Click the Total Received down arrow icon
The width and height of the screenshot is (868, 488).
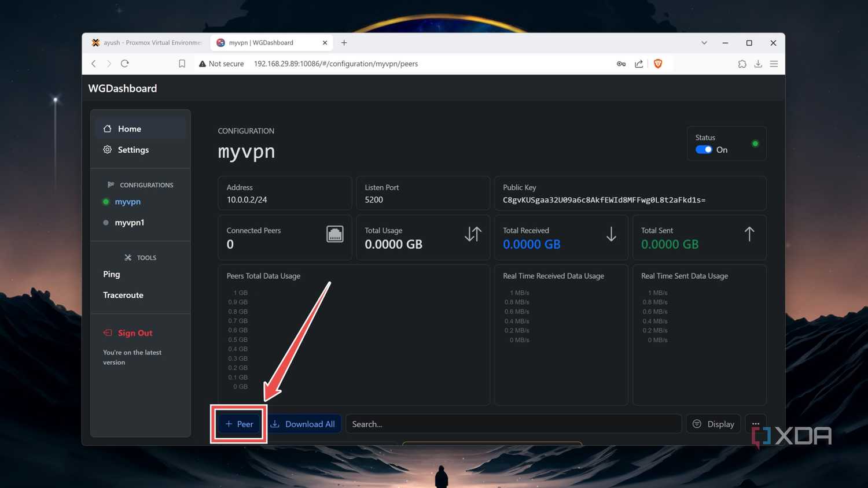coord(611,234)
